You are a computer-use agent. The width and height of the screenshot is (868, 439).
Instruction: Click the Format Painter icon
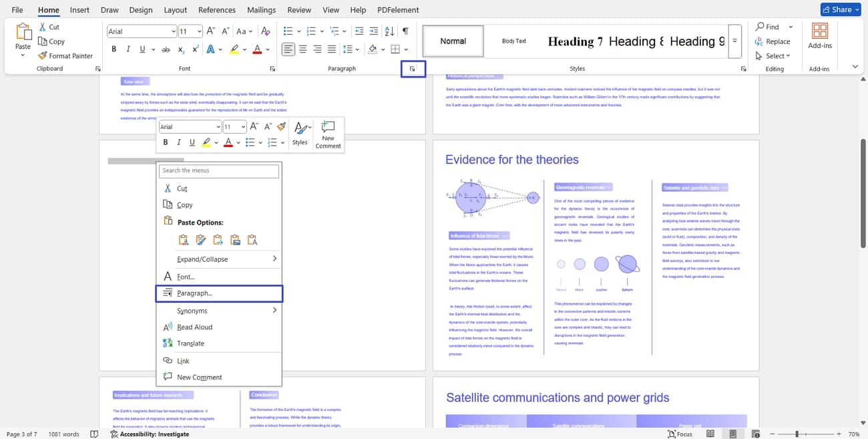[x=43, y=56]
